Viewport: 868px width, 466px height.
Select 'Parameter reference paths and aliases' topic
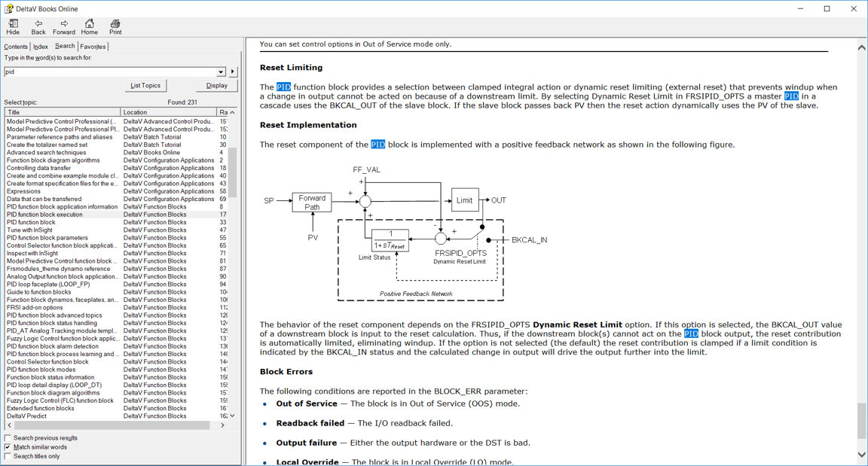pos(60,137)
